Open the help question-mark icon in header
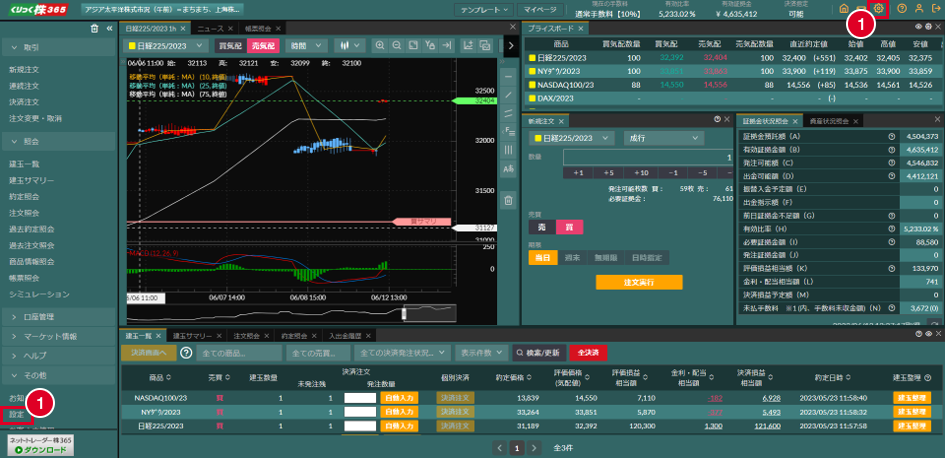 click(x=902, y=9)
